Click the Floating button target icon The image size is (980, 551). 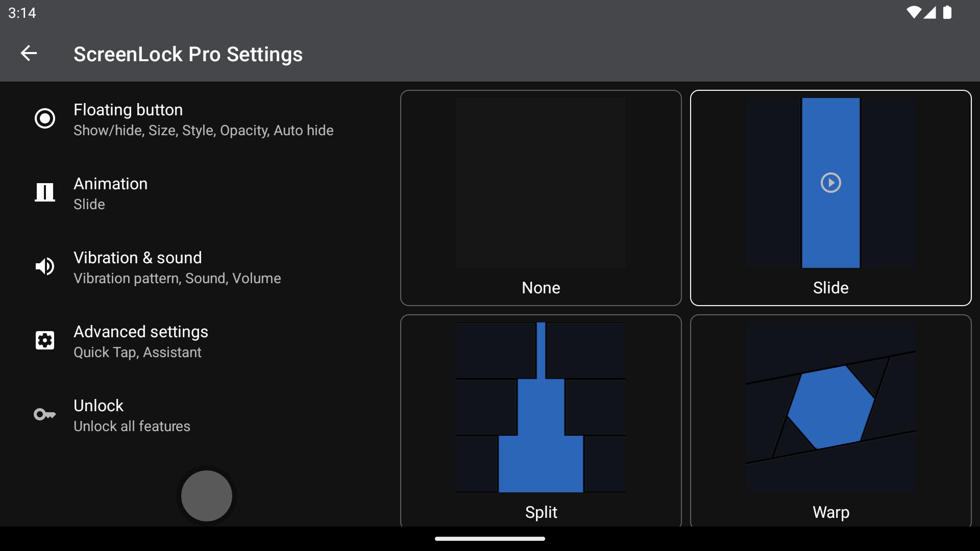[x=45, y=118]
